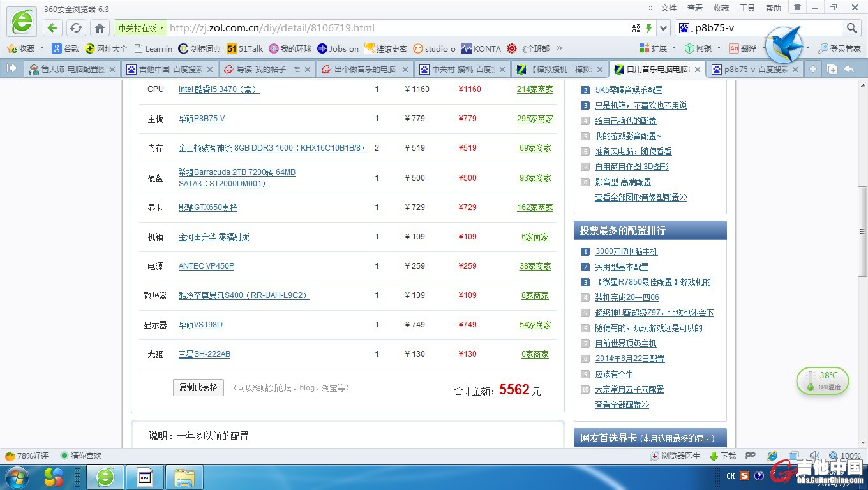Open 登录管家 login manager

[840, 48]
